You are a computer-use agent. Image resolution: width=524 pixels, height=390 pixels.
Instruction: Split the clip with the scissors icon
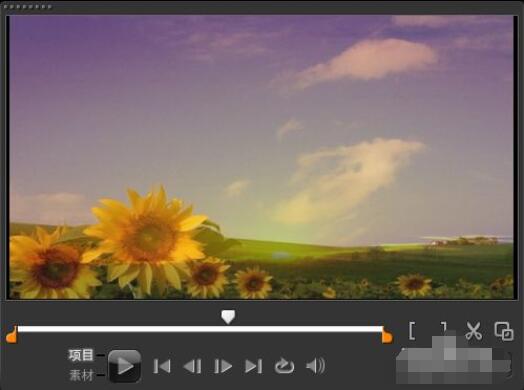(x=474, y=331)
